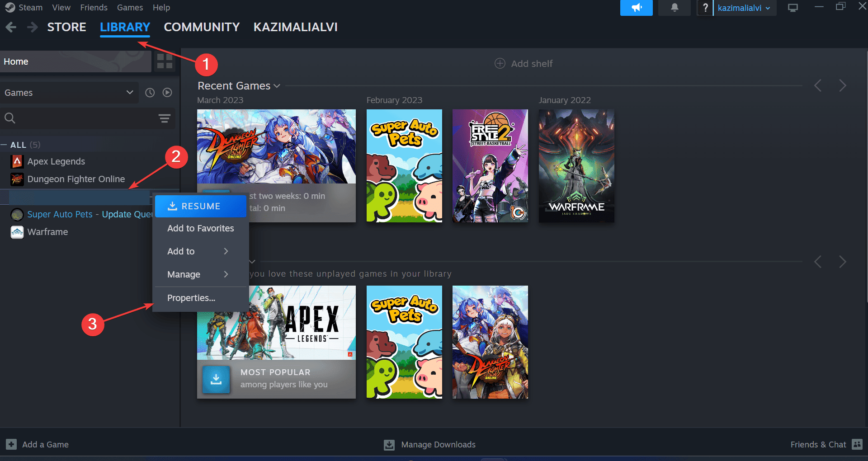Click the Add shelf link
This screenshot has width=868, height=461.
pos(532,64)
